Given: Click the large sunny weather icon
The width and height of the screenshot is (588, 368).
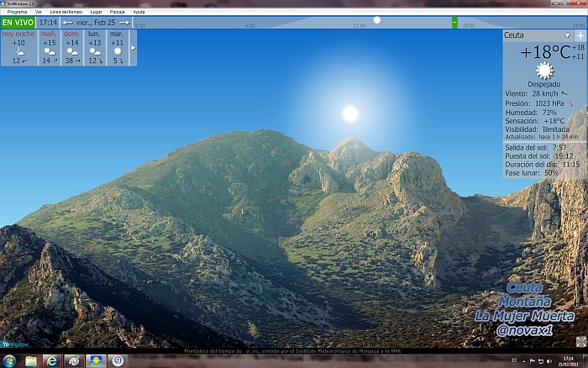Looking at the screenshot, I should 545,71.
